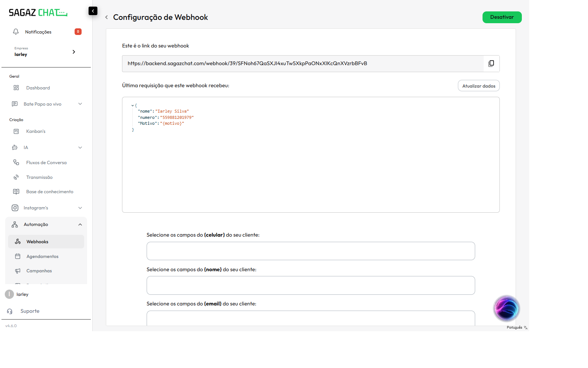This screenshot has width=588, height=368.
Task: Open the Suporte link
Action: [x=30, y=311]
